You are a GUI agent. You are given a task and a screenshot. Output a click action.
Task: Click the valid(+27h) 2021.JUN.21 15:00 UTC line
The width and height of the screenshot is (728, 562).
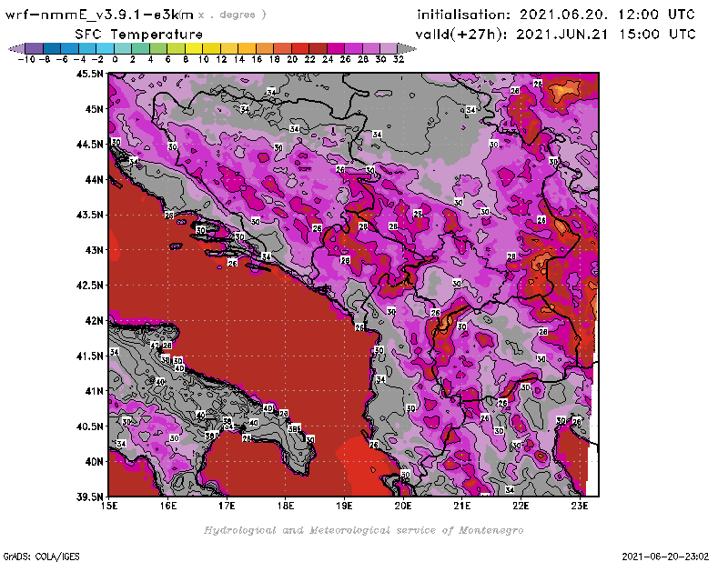point(556,35)
